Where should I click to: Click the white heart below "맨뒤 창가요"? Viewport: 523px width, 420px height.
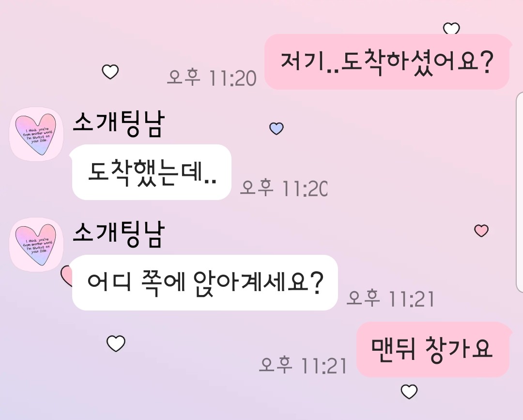point(409,391)
